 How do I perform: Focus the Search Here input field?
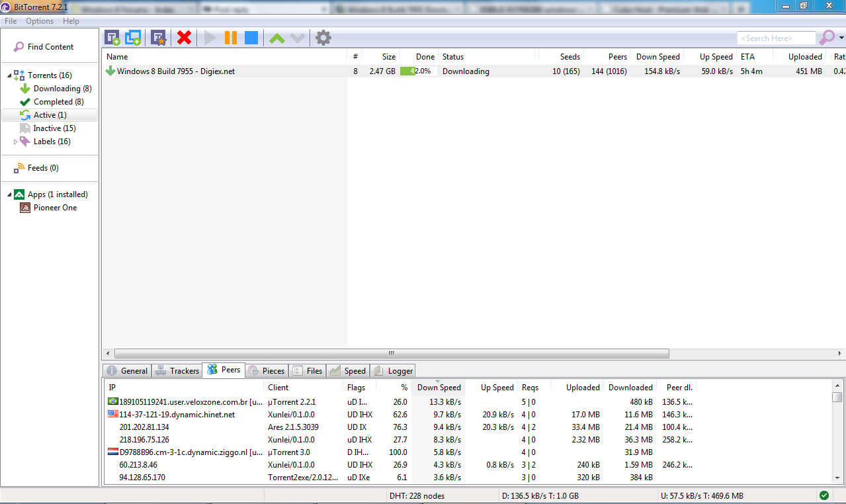[777, 38]
